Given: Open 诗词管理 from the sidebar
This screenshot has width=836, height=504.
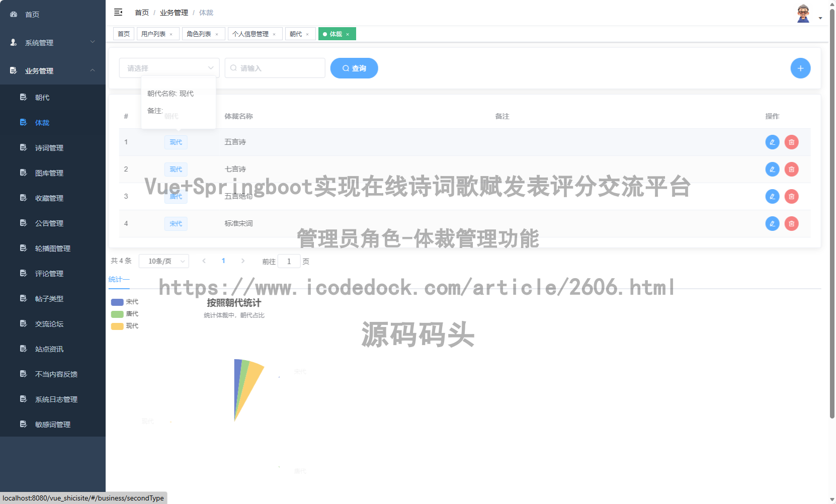Looking at the screenshot, I should 49,147.
